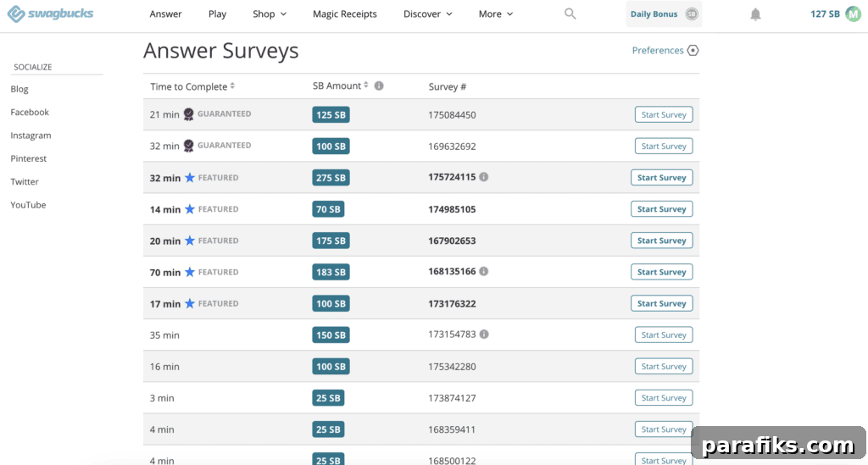Expand the Discover menu

pyautogui.click(x=428, y=14)
